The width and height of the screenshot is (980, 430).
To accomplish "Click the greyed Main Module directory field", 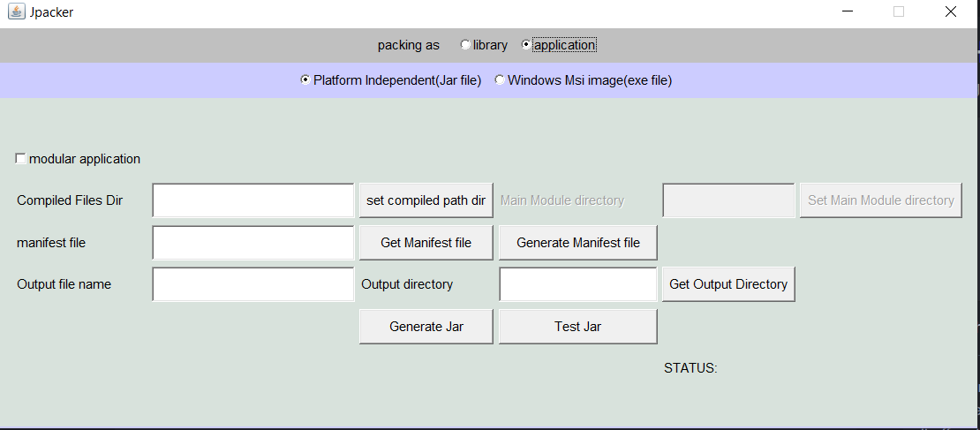I will (x=728, y=200).
